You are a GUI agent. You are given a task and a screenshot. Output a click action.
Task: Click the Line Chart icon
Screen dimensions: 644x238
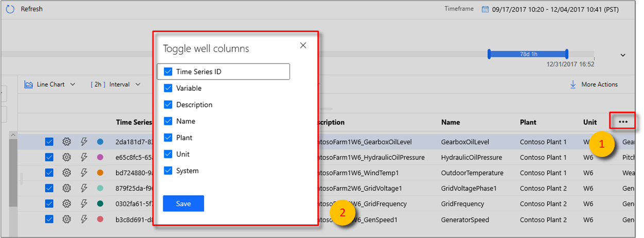click(x=29, y=84)
